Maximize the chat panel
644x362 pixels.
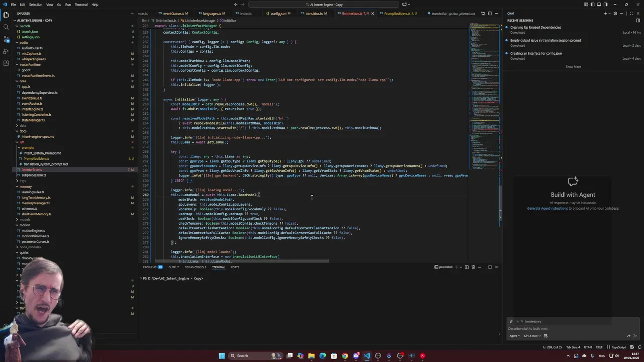coord(631,13)
